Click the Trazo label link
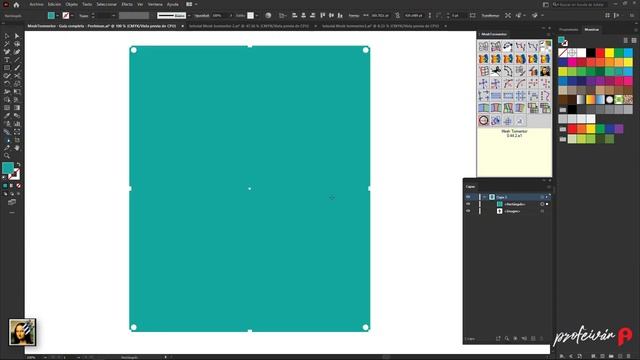 pos(84,16)
